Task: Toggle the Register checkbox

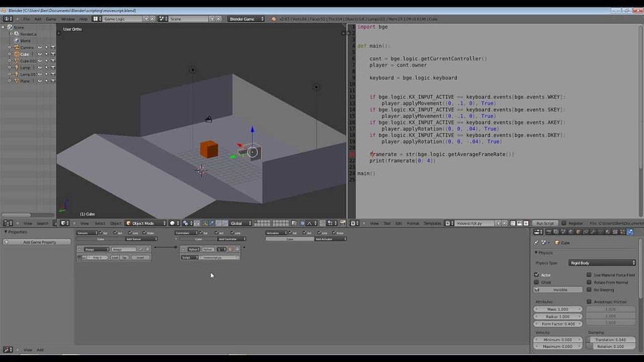Action: click(564, 223)
